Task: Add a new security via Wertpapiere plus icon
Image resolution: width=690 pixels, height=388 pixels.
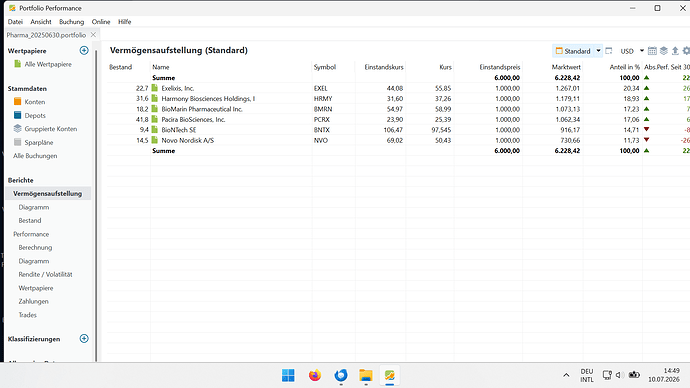Action: [x=84, y=51]
